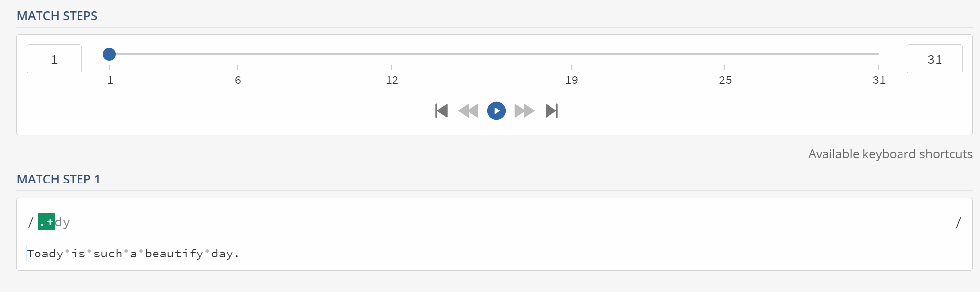Viewport: 980px width, 292px height.
Task: Click the total steps box showing 31
Action: click(x=934, y=59)
